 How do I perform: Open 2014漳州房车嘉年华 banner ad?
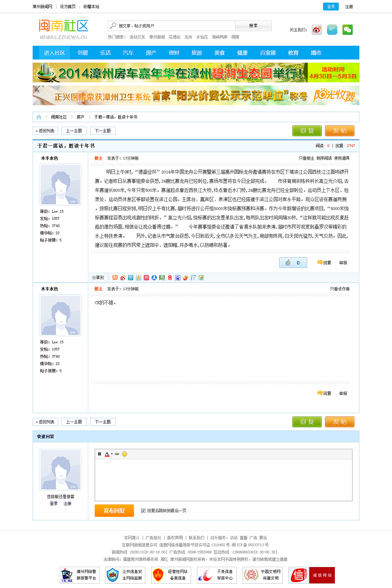point(196,73)
